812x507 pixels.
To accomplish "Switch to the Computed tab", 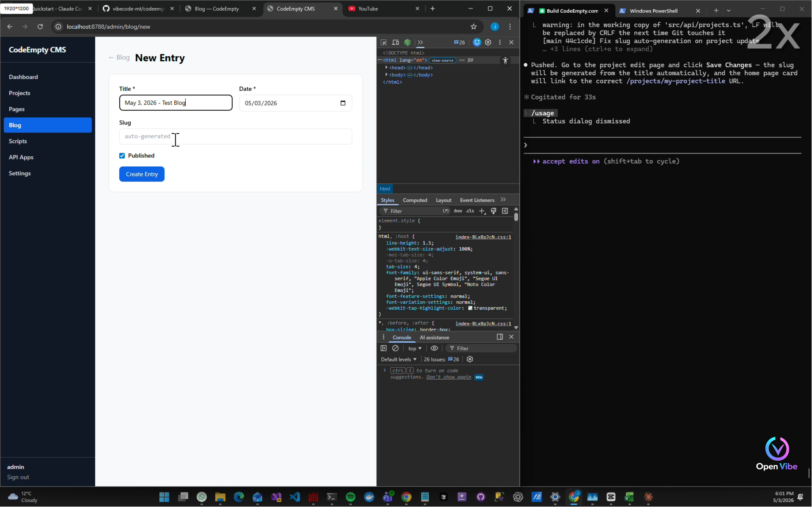I will 415,200.
